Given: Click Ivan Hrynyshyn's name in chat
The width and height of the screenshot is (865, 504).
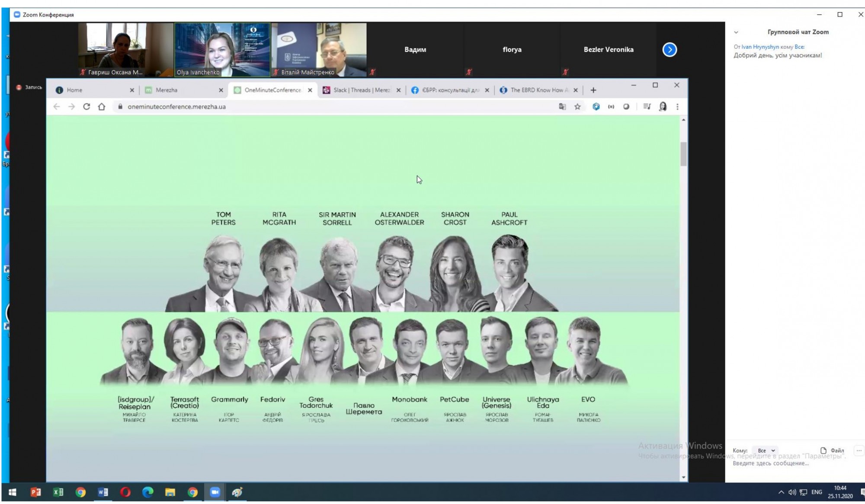Looking at the screenshot, I should pos(760,47).
